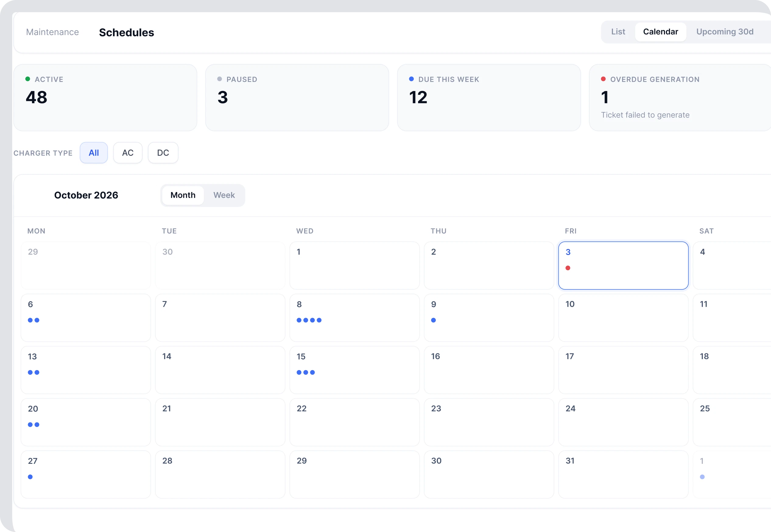Click the October 2026 month heading
This screenshot has height=532, width=771.
pyautogui.click(x=86, y=195)
